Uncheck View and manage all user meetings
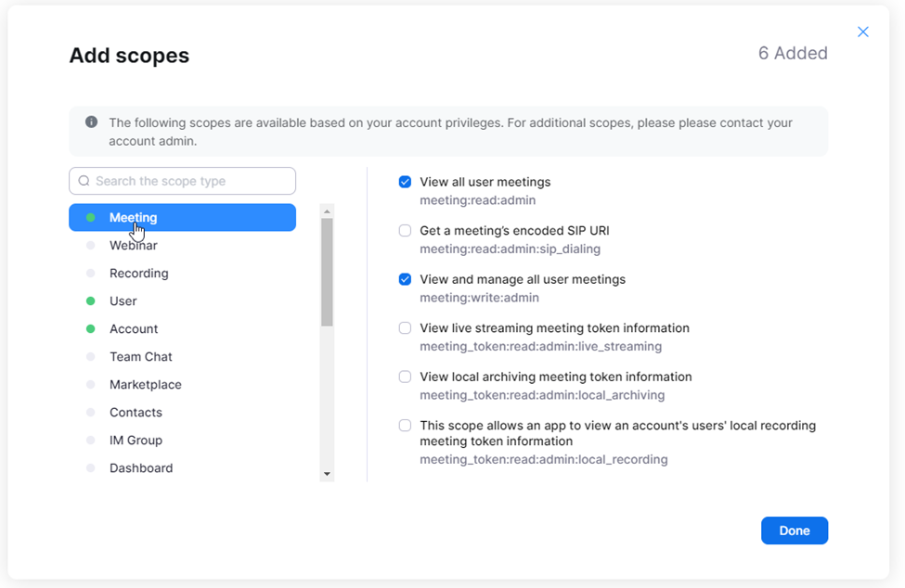Viewport: 905px width, 588px height. click(x=406, y=279)
